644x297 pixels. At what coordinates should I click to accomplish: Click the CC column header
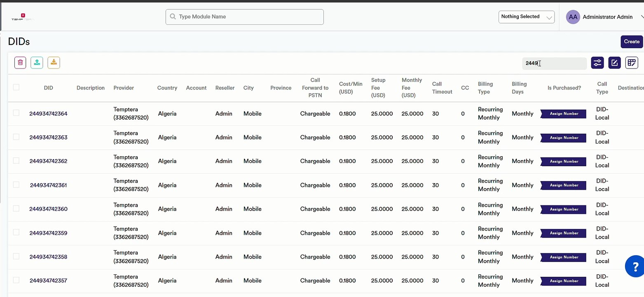[x=465, y=88]
